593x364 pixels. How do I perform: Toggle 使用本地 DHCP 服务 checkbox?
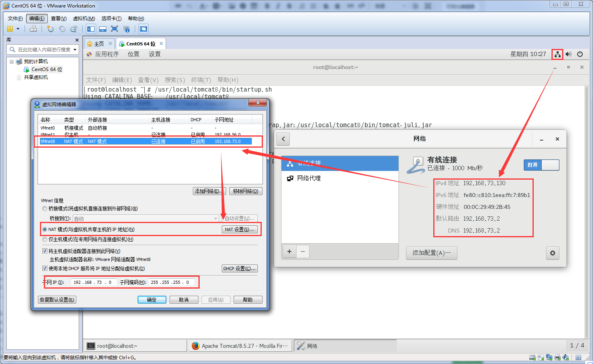45,268
